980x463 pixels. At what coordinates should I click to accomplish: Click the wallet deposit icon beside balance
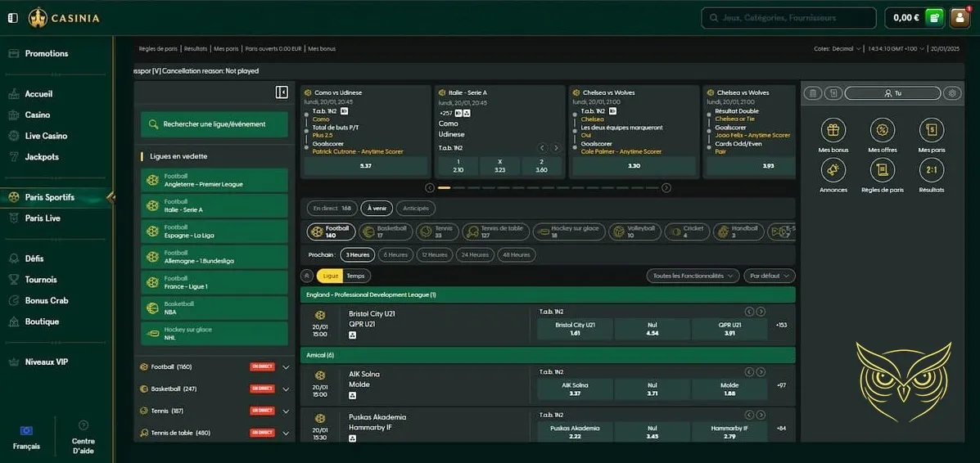click(x=934, y=18)
